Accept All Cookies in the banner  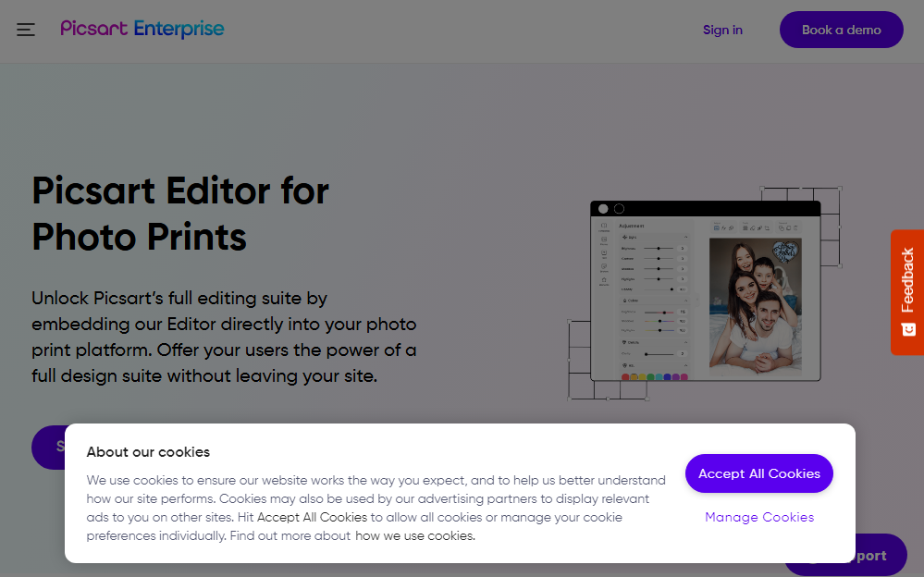759,473
